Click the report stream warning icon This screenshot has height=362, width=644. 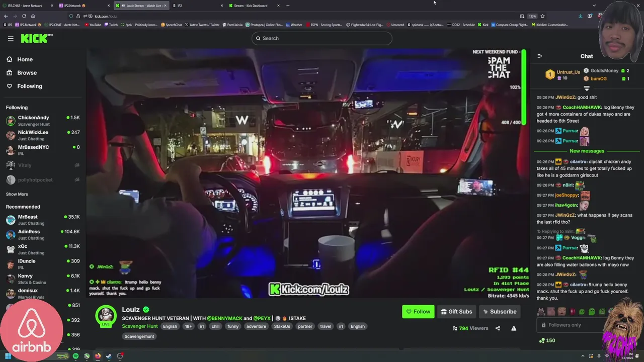tap(514, 328)
